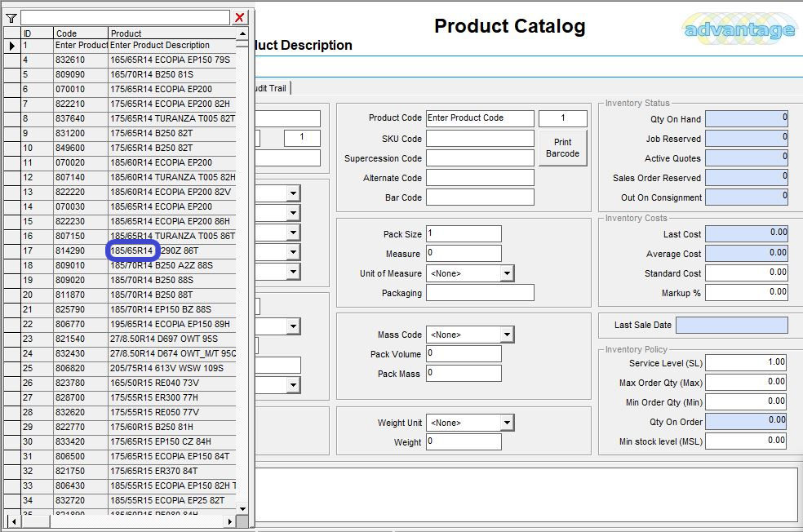This screenshot has height=532, width=803.
Task: Click the Max Order Qty field
Action: 746,382
